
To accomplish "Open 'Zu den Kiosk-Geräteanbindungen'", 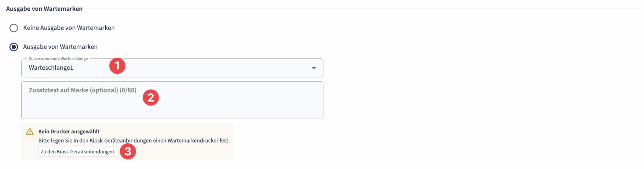I will point(77,152).
